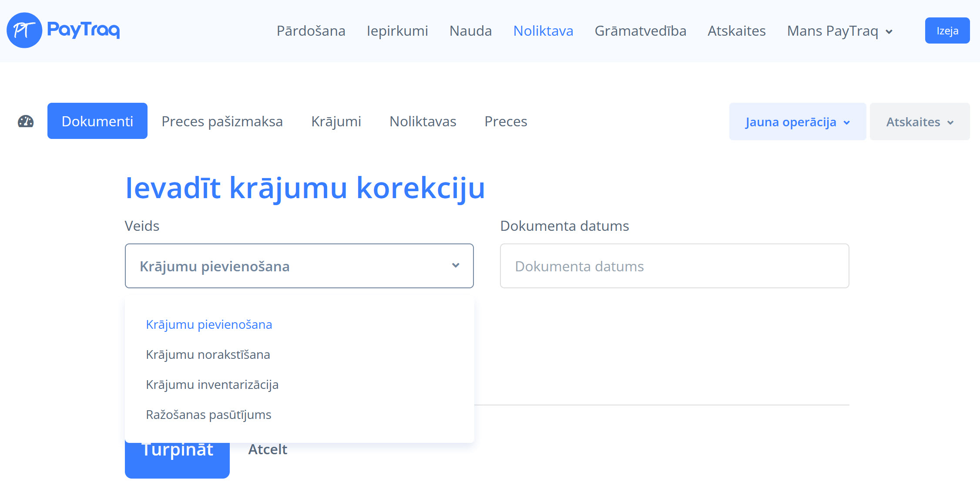Viewport: 980px width, 486px height.
Task: Open Pārdošana in top navigation
Action: pyautogui.click(x=311, y=31)
